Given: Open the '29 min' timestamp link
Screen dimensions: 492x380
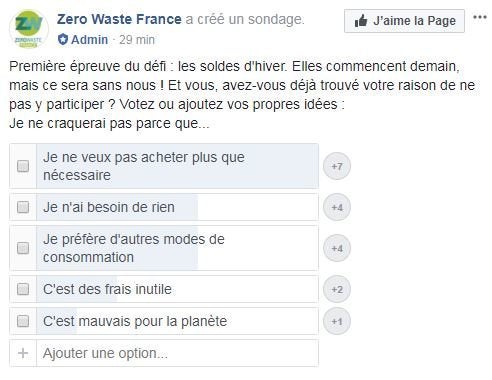Looking at the screenshot, I should coord(137,40).
